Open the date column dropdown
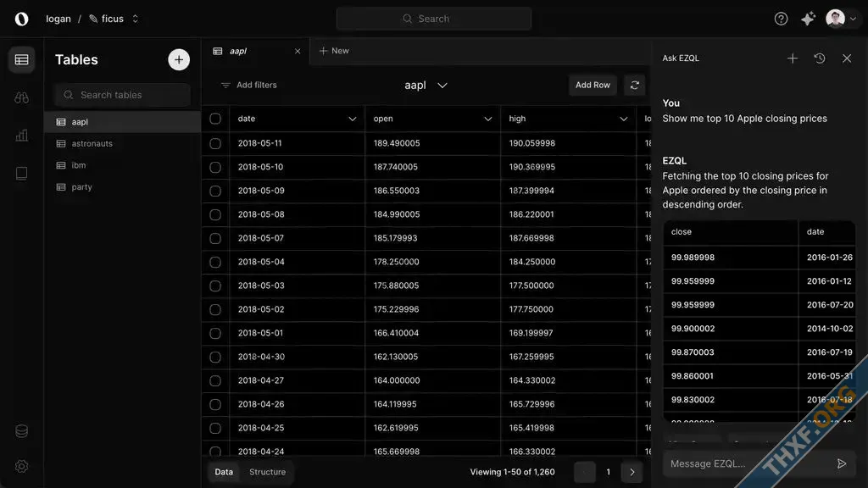Viewport: 868px width, 488px height. coord(352,119)
